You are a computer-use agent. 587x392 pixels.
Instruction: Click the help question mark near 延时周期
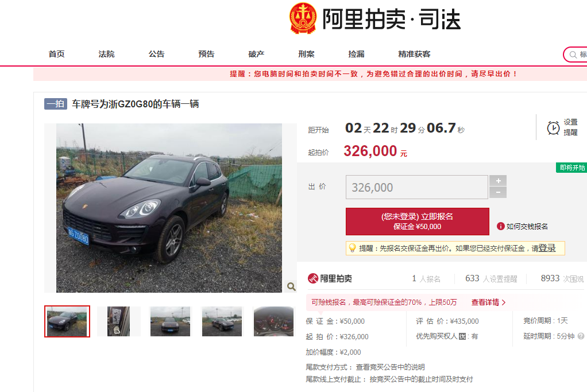tap(581, 336)
